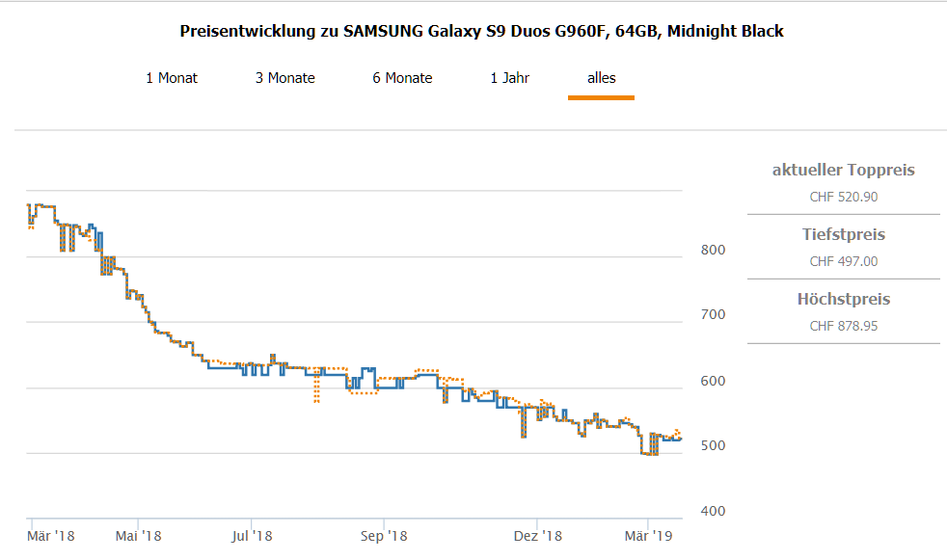Switch to the 1 Monat tab
This screenshot has height=560, width=947.
[x=172, y=78]
